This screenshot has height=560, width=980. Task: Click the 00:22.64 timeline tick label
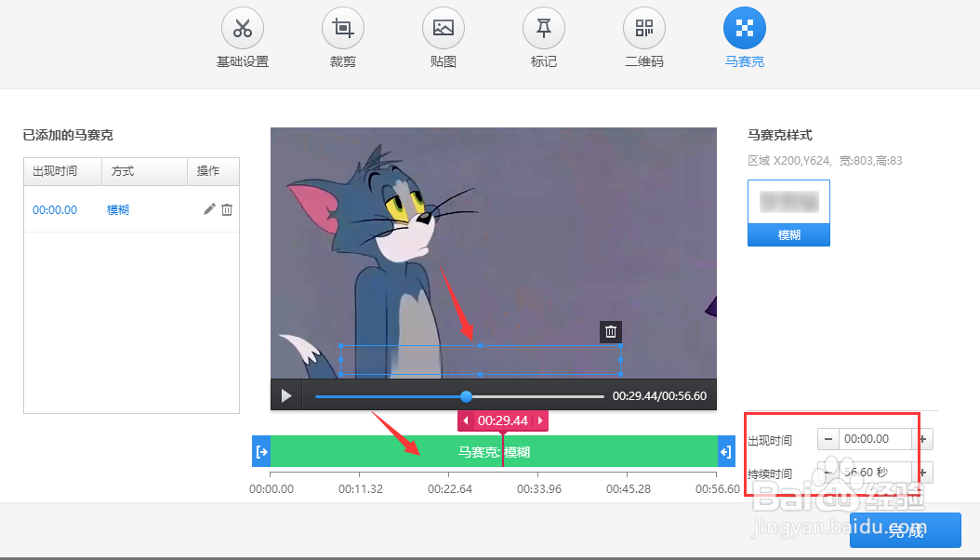450,488
